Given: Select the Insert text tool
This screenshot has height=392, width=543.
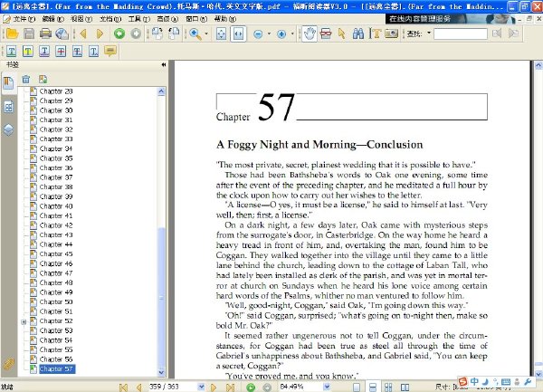Looking at the screenshot, I should tap(94, 52).
